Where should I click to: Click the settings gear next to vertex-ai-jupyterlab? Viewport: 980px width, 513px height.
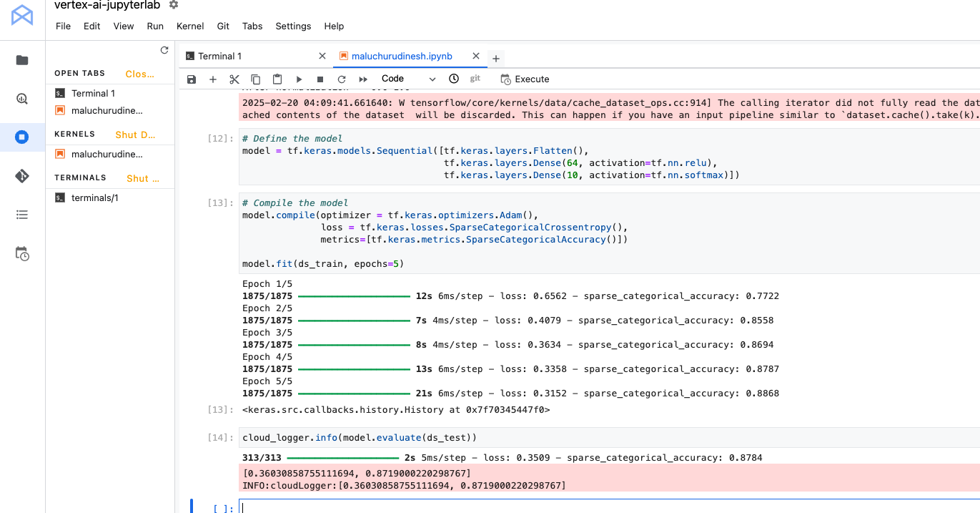173,5
